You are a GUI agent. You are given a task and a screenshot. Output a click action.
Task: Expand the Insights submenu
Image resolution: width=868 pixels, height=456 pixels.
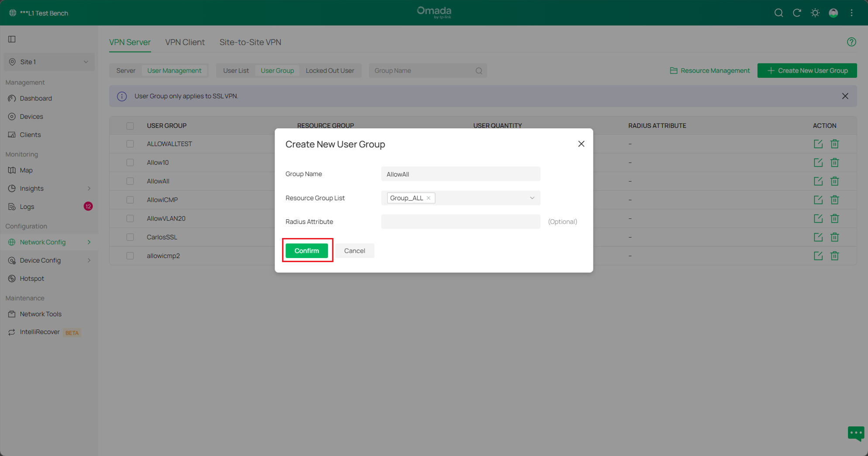tap(89, 189)
